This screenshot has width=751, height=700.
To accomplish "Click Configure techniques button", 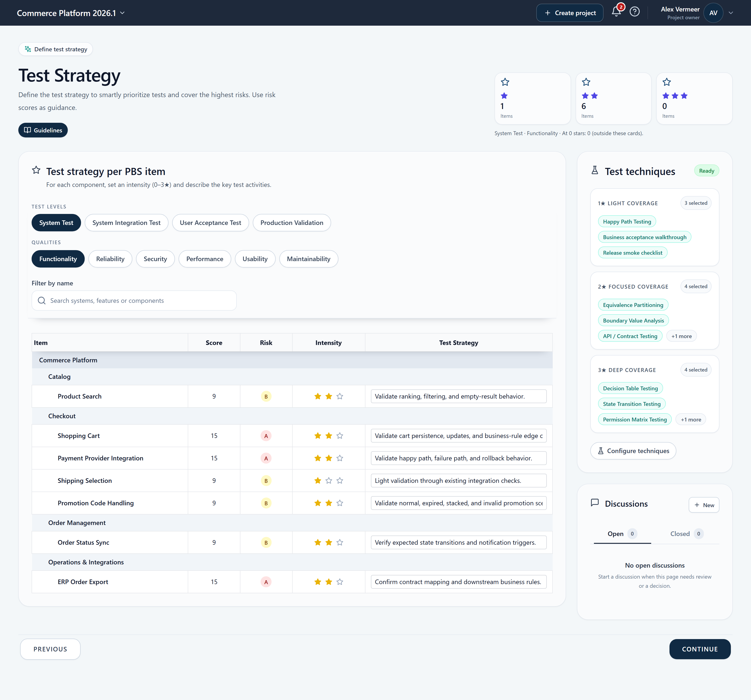I will (633, 451).
